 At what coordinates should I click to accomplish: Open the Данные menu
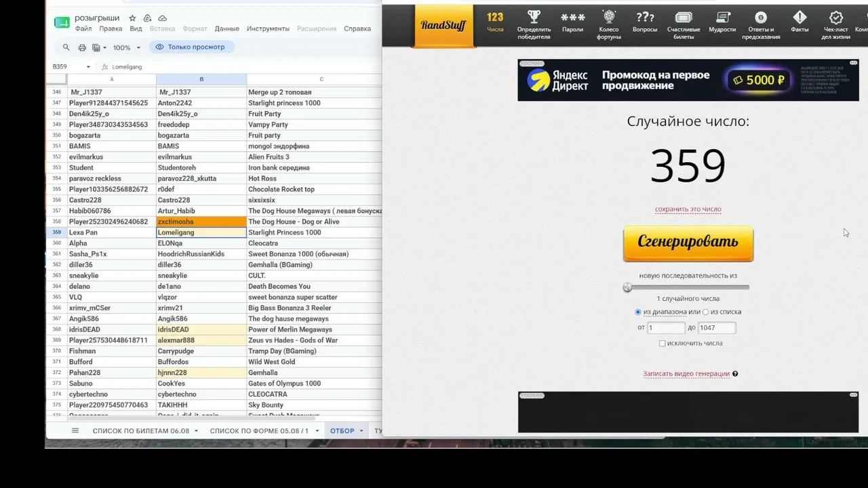pyautogui.click(x=226, y=28)
